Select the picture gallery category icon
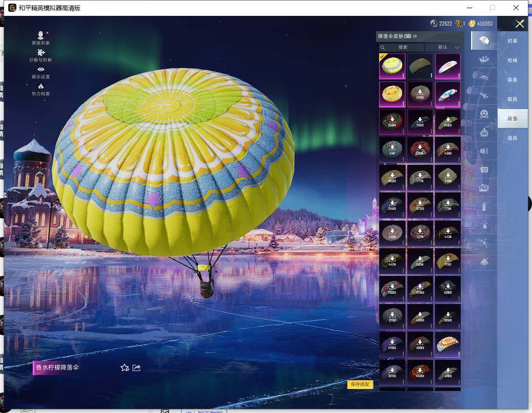 tap(484, 188)
